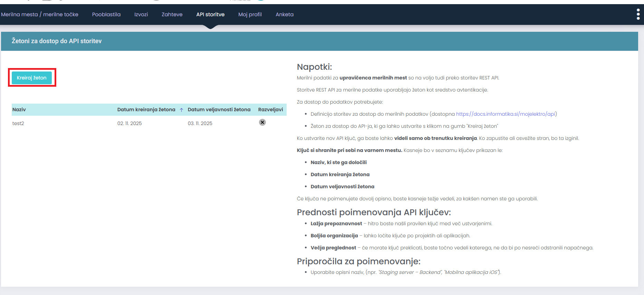Sort by Datum kreiranja žetona header
The image size is (644, 295).
point(146,110)
